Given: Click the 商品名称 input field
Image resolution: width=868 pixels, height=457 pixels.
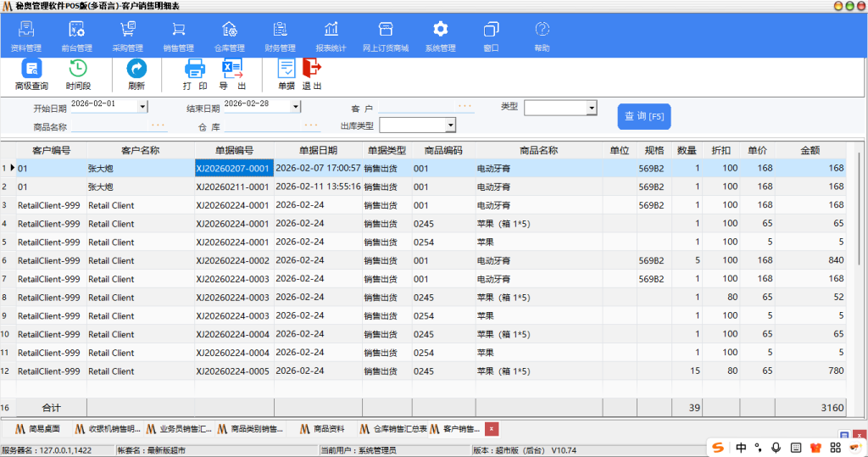Looking at the screenshot, I should (119, 127).
